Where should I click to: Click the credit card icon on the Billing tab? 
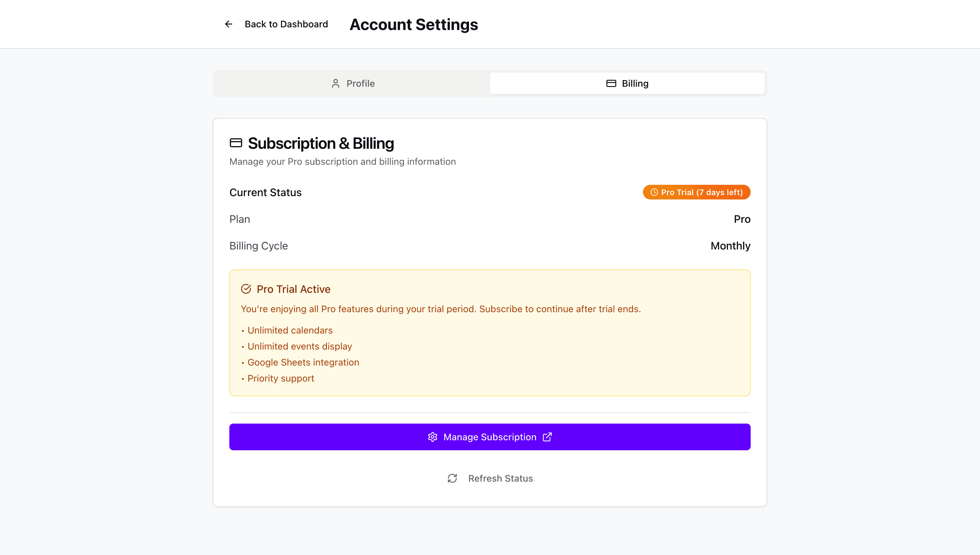(611, 83)
